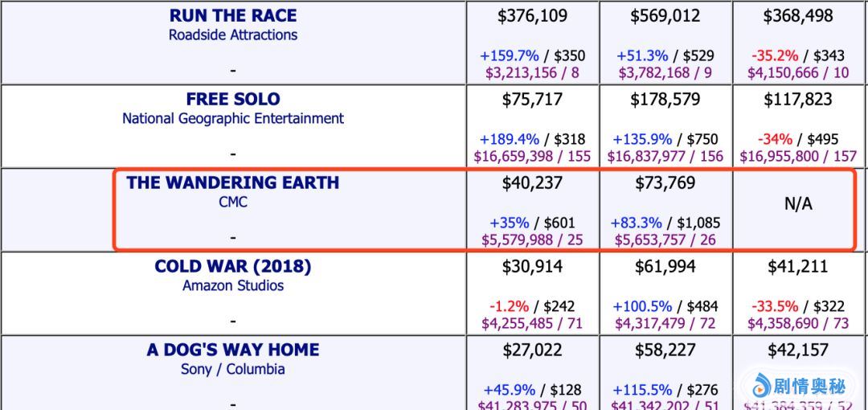The height and width of the screenshot is (410, 868).
Task: Click the -1.2% change for Cold War
Action: 509,307
